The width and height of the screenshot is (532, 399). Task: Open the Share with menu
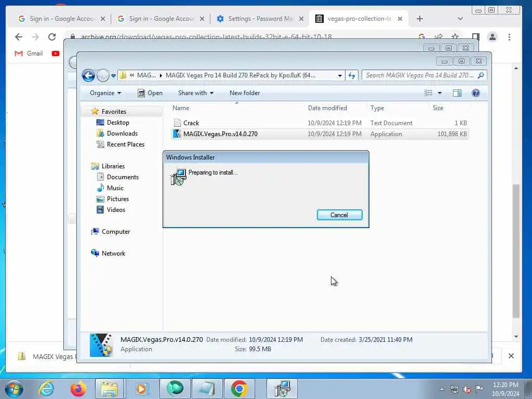click(196, 93)
